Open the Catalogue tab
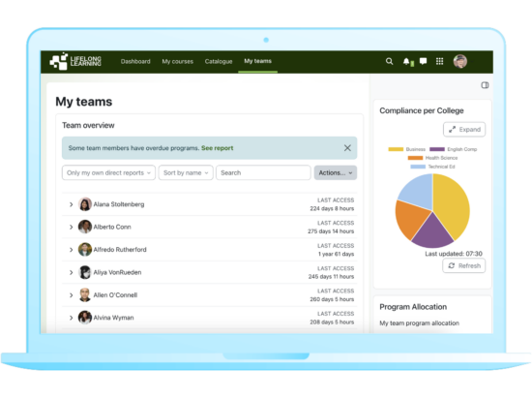Image resolution: width=532 pixels, height=399 pixels. coord(219,61)
